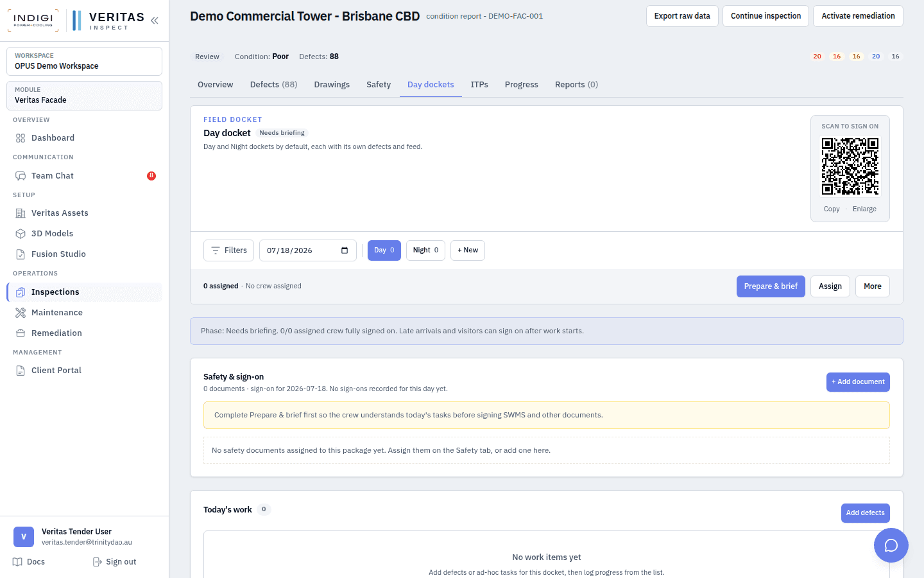
Task: Switch to the Day dockets tab
Action: (431, 85)
